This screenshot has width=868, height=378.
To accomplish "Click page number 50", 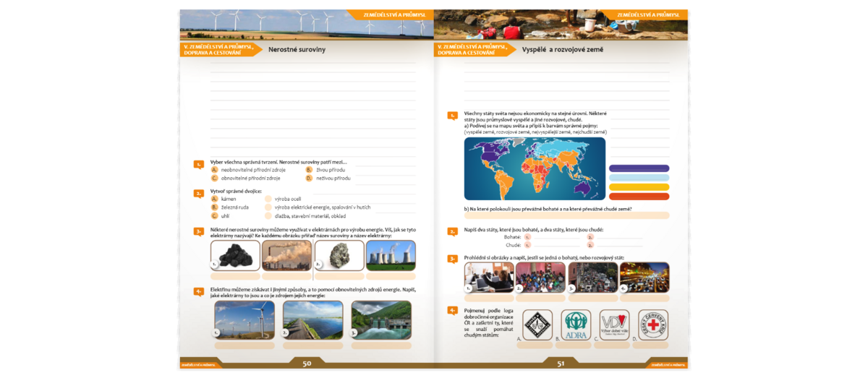I will pyautogui.click(x=307, y=364).
